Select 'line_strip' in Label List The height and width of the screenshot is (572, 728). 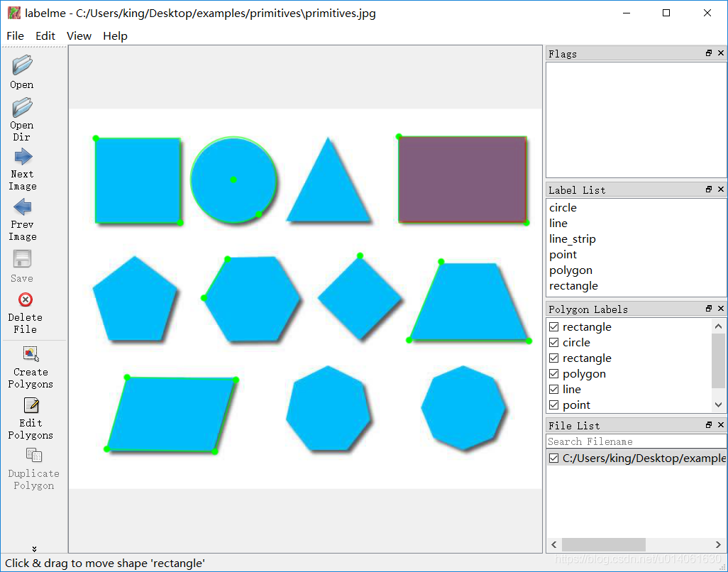click(x=572, y=239)
